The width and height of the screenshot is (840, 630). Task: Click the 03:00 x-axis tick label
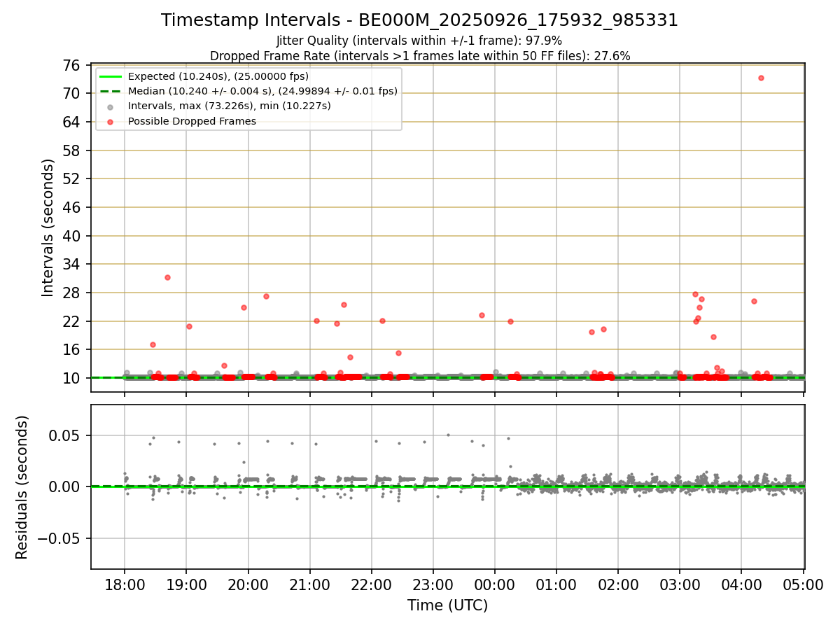coord(680,585)
